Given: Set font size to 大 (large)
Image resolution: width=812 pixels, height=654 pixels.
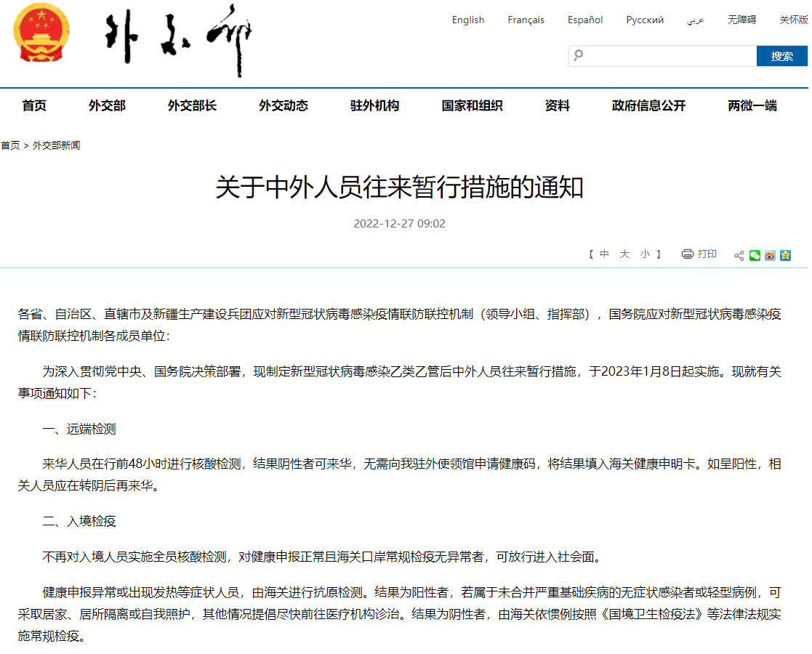Looking at the screenshot, I should (624, 254).
